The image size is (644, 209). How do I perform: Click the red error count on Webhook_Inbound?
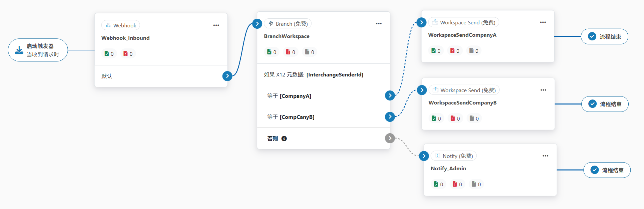(128, 54)
